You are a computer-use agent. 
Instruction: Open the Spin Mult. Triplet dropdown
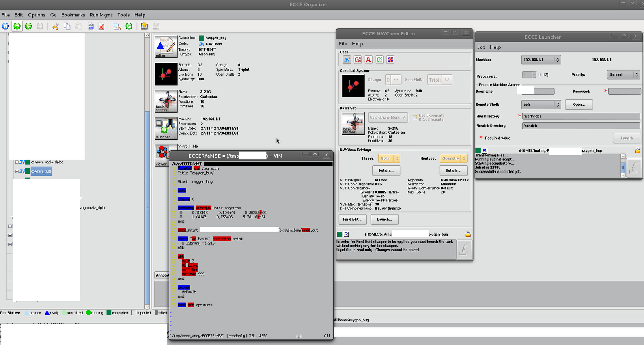point(440,80)
